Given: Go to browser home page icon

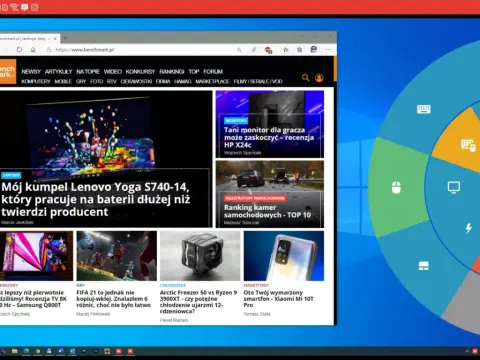Looking at the screenshot, I should pyautogui.click(x=33, y=50).
